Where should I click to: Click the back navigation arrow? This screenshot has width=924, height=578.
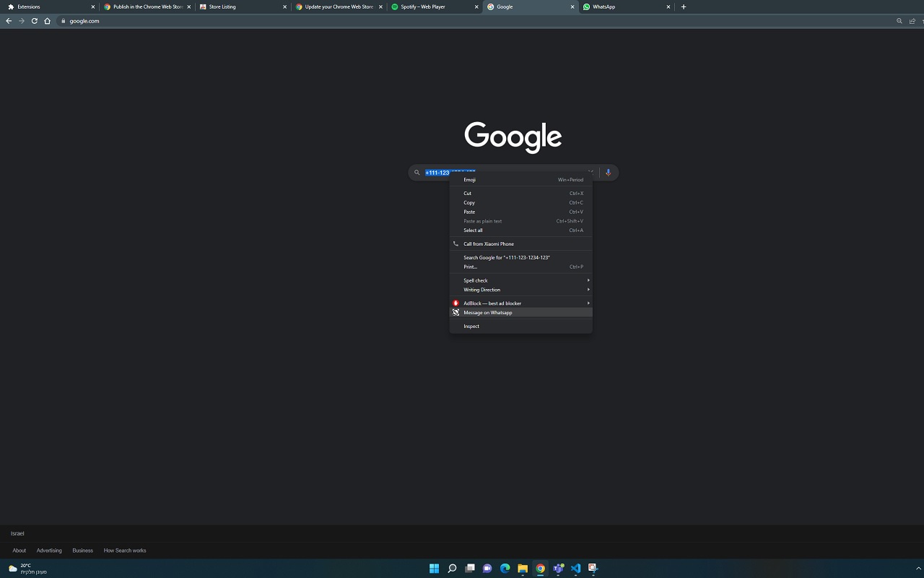click(x=8, y=21)
